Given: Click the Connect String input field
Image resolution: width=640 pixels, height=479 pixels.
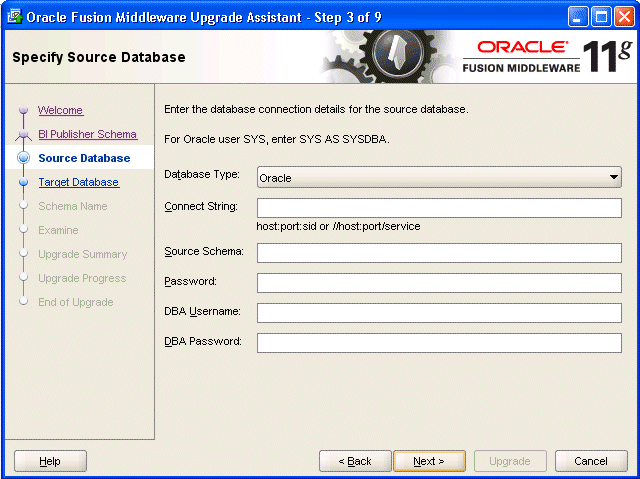Looking at the screenshot, I should point(439,208).
